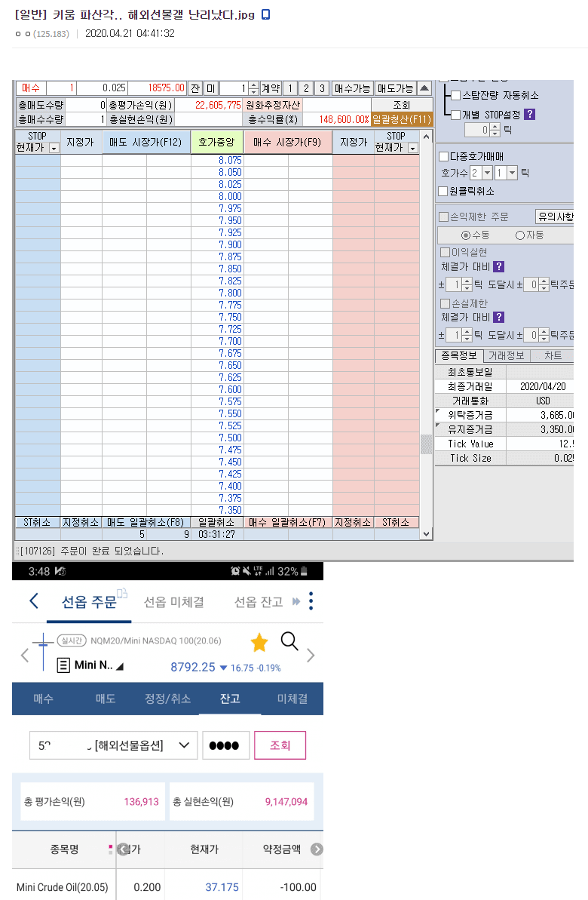Tap the document list icon beside Mini N..

[63, 665]
